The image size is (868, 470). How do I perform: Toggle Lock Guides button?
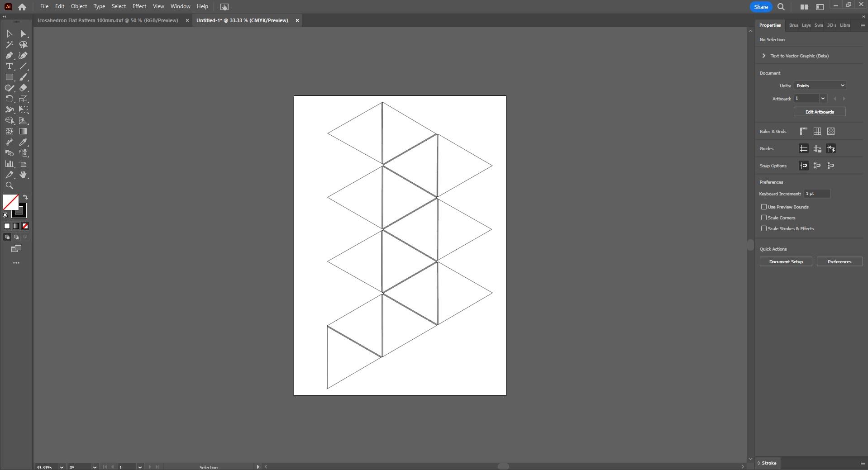tap(817, 148)
